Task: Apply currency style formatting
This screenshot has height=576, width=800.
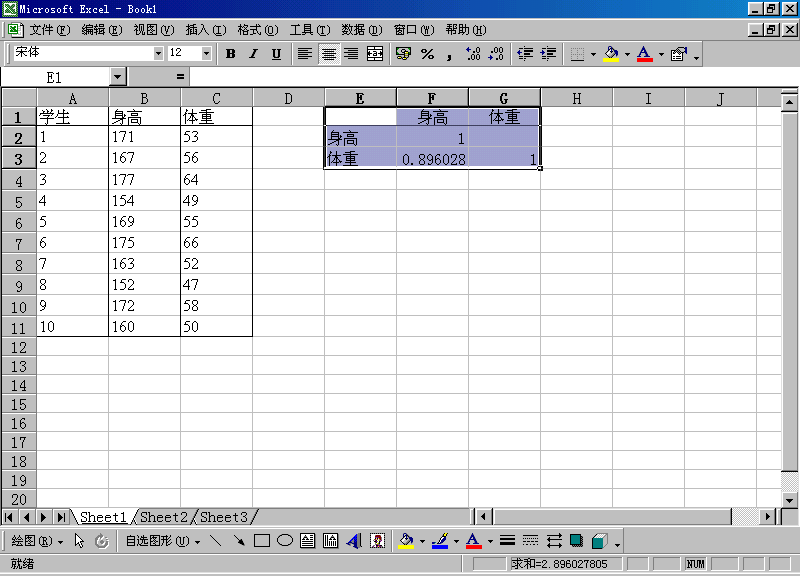Action: pos(404,54)
